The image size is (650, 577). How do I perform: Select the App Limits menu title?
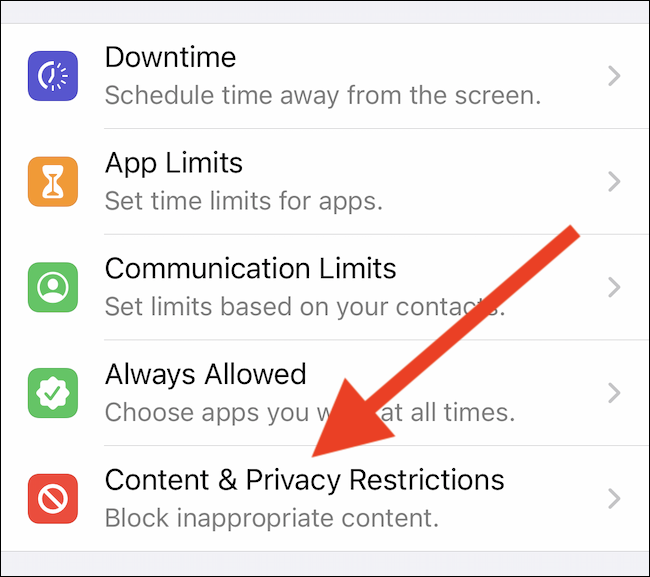(174, 164)
